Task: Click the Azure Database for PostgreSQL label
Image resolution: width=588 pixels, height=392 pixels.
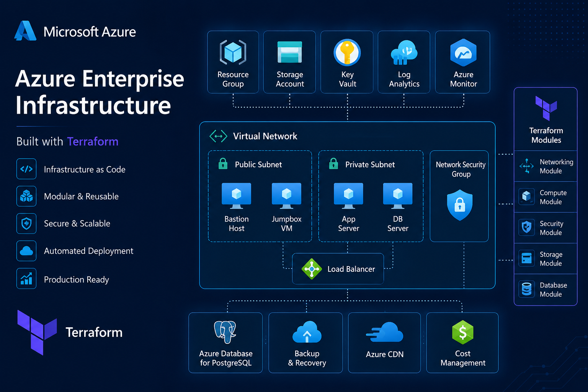Action: pos(226,358)
